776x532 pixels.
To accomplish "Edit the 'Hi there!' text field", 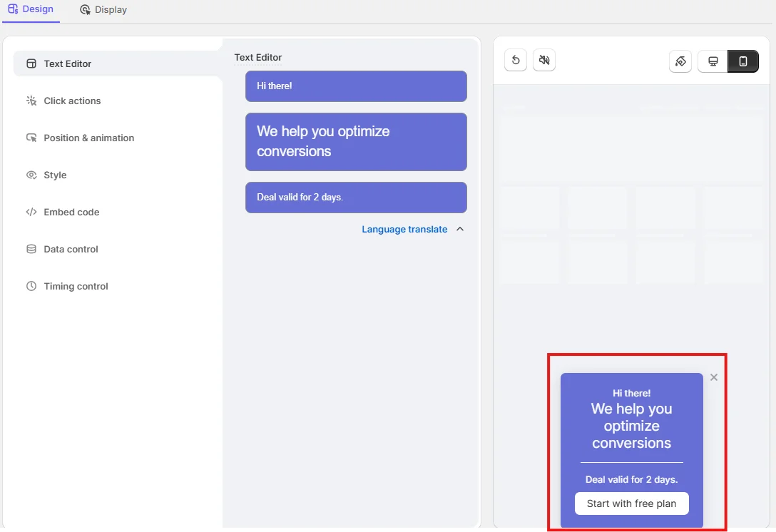I will click(x=356, y=86).
